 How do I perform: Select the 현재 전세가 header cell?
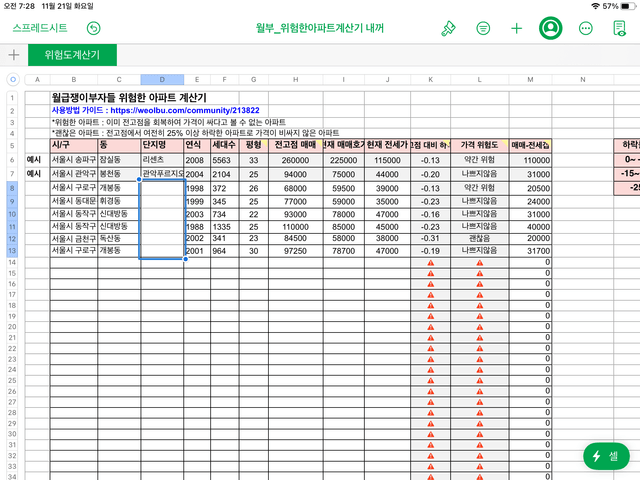point(387,145)
